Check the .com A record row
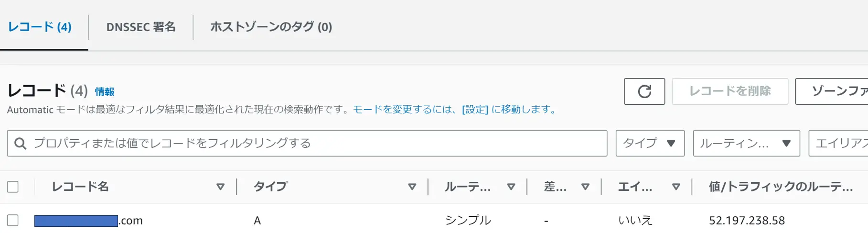Image resolution: width=868 pixels, height=233 pixels. coord(13,220)
